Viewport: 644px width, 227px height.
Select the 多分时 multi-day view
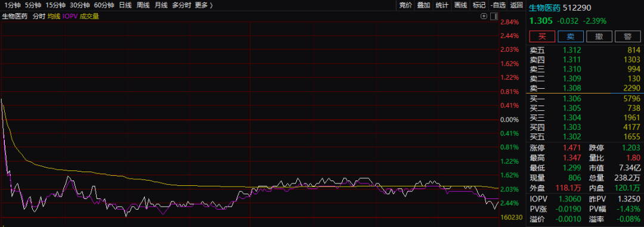(x=181, y=5)
